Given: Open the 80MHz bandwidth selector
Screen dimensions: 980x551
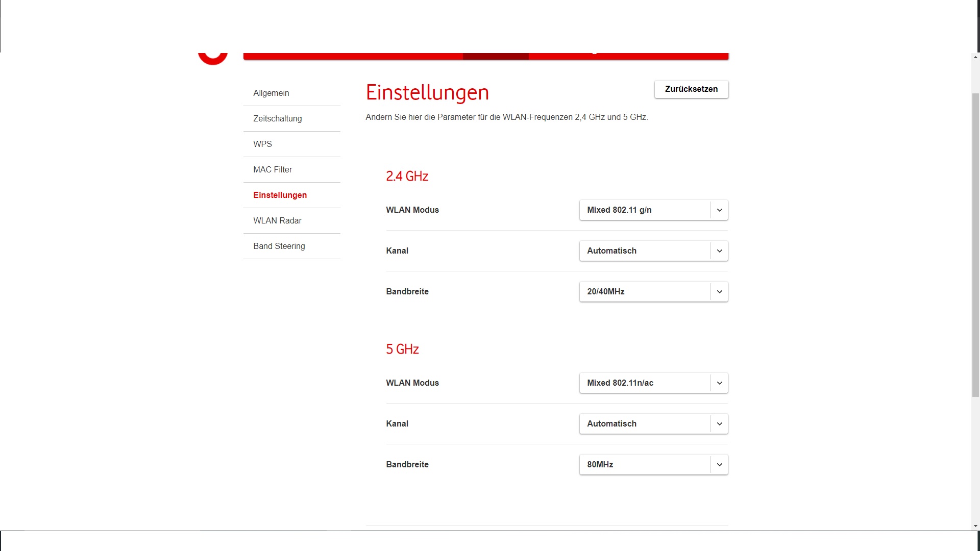Looking at the screenshot, I should 644,465.
